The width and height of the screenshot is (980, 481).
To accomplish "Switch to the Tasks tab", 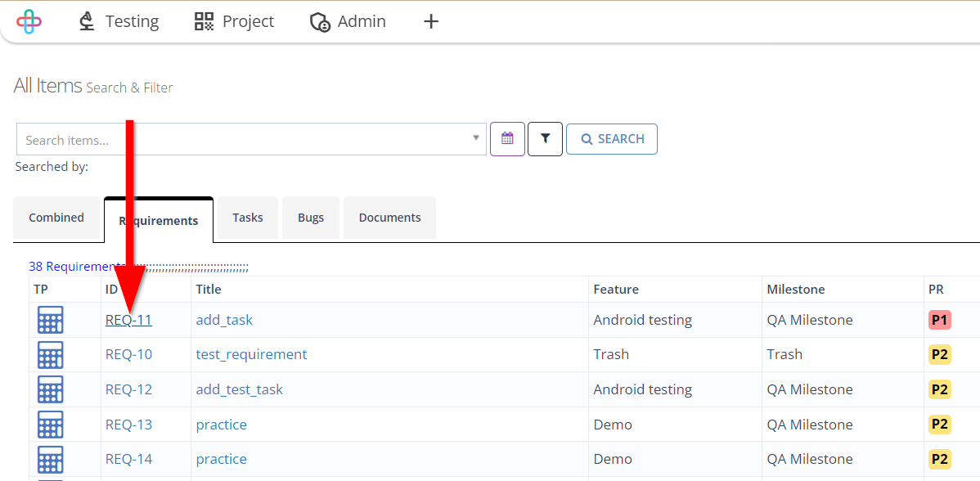I will 248,218.
